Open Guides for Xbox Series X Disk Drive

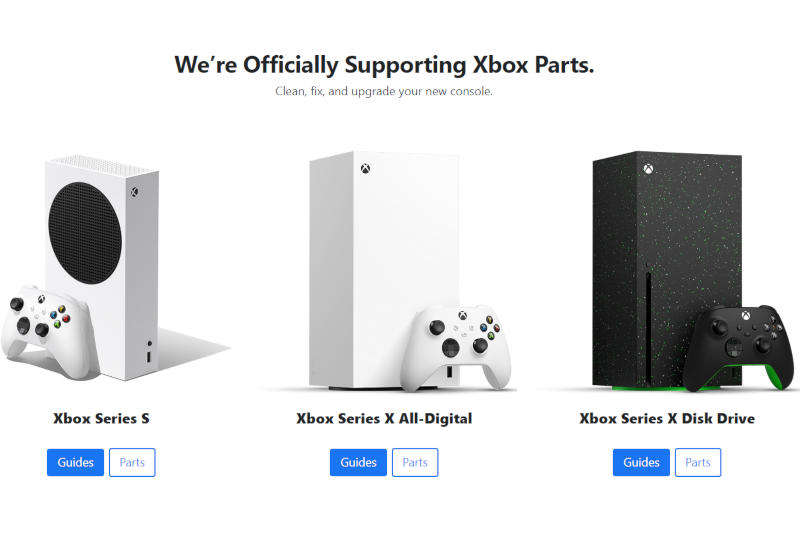tap(641, 462)
